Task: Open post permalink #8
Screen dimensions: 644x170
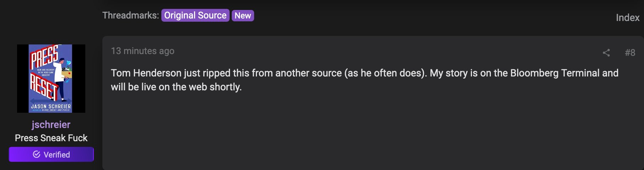Action: pyautogui.click(x=630, y=53)
